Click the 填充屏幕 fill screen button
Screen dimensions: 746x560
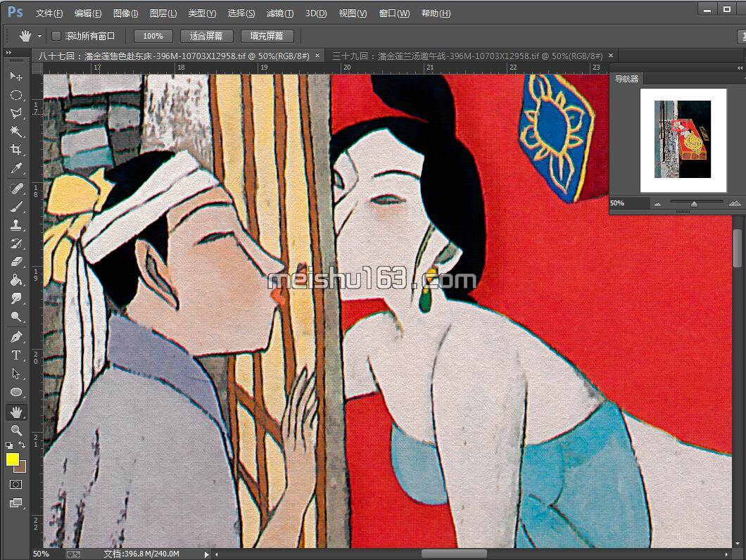pos(267,36)
